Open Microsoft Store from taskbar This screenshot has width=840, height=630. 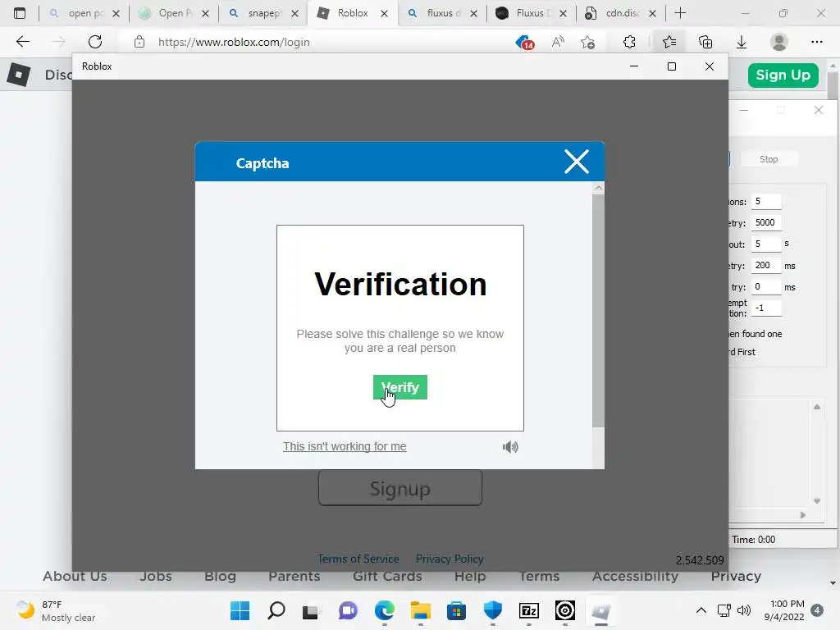[x=456, y=610]
